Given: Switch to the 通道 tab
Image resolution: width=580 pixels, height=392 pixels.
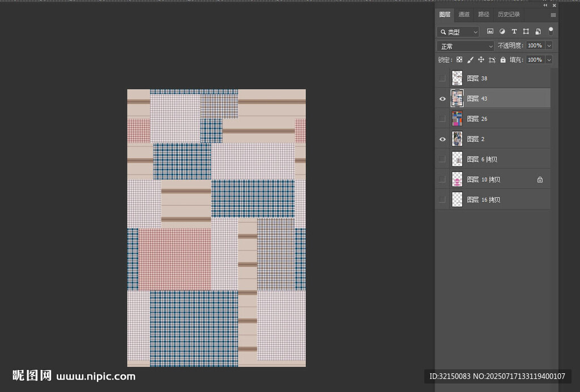Looking at the screenshot, I should 464,15.
